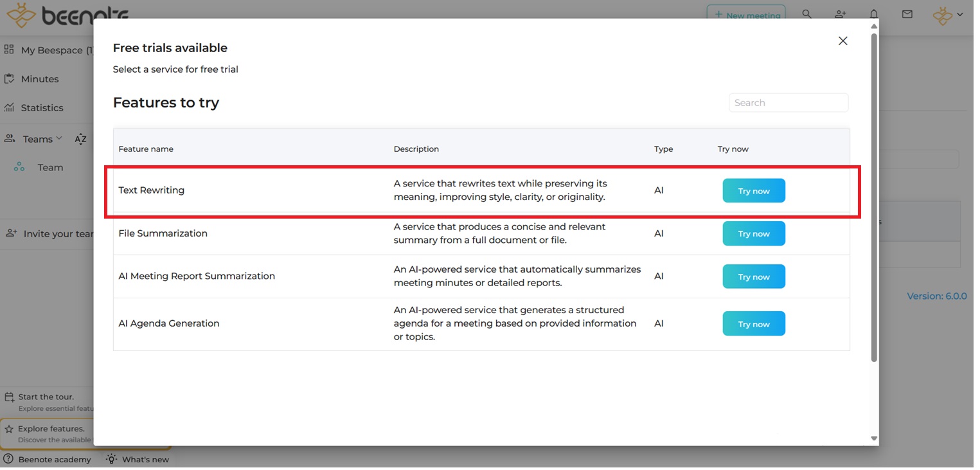This screenshot has height=470, width=980.
Task: Select the Team item in sidebar
Action: [49, 168]
